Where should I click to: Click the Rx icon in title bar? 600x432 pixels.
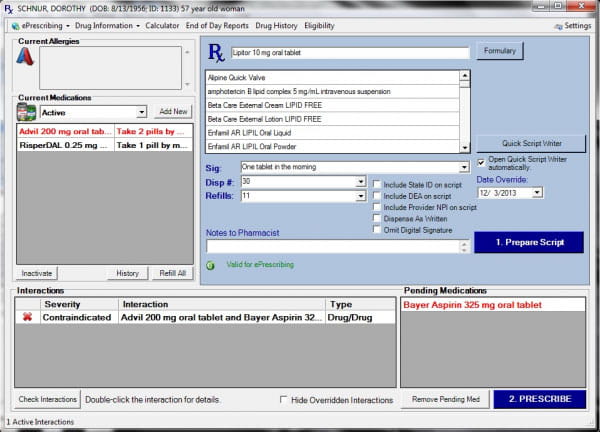[x=9, y=8]
